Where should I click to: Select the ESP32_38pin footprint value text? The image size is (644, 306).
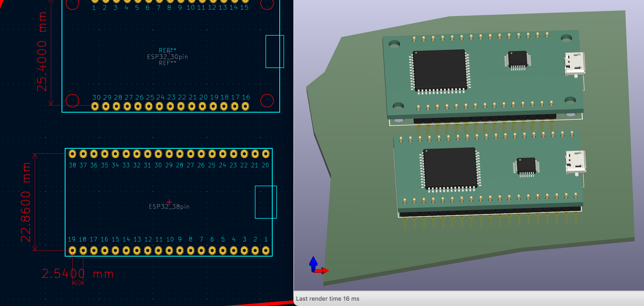coord(169,207)
